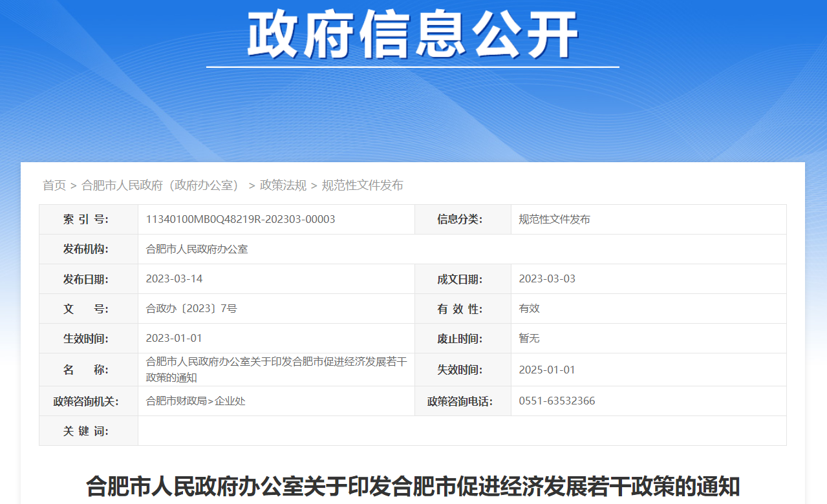827x504 pixels.
Task: Click the bold article headline below the table
Action: point(413,486)
